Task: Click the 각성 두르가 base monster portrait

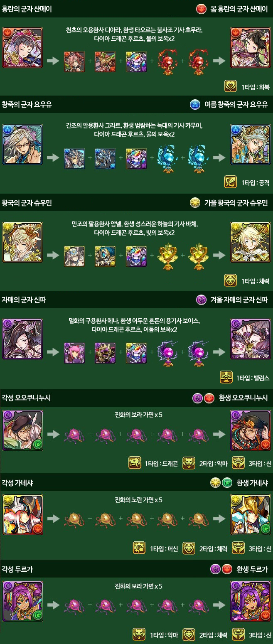Action: 22,601
